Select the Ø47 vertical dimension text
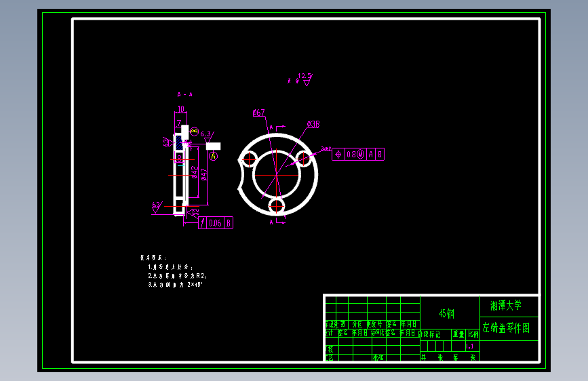This screenshot has height=381, width=588. (x=204, y=175)
